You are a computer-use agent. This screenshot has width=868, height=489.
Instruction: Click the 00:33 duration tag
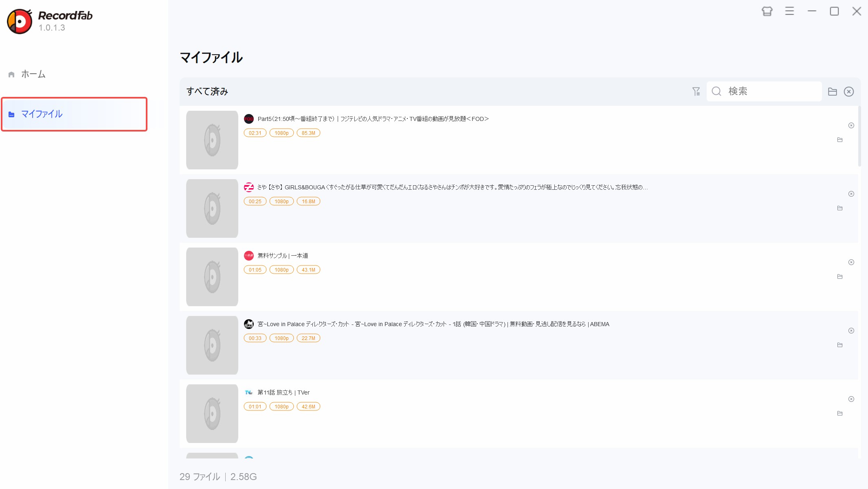click(255, 338)
